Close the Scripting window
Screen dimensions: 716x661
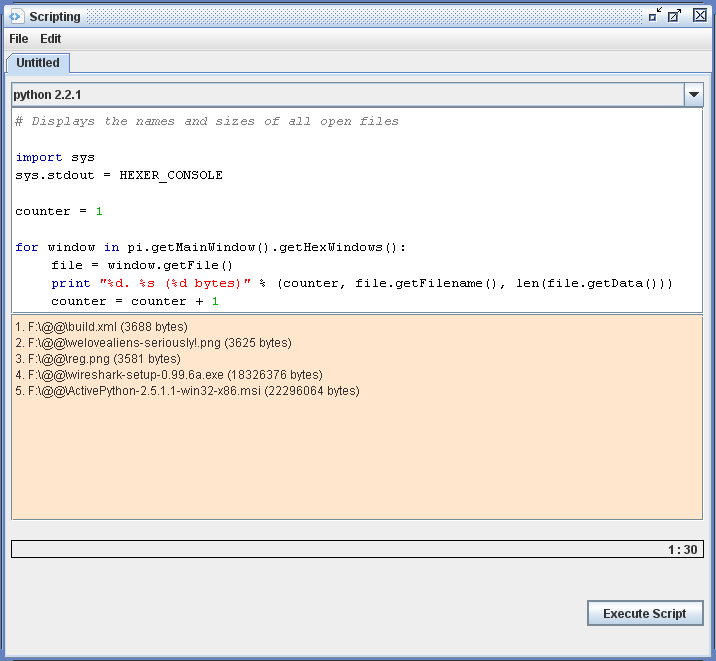click(700, 15)
